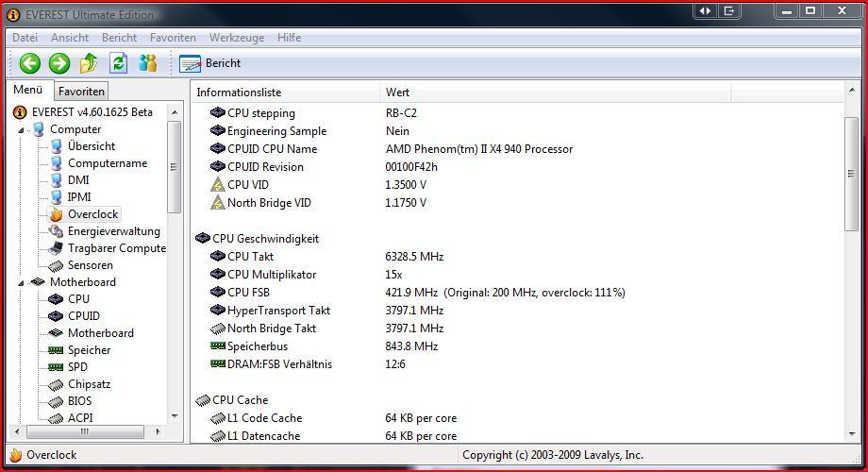Click info list vertical scrollbar thumb

pos(851,174)
